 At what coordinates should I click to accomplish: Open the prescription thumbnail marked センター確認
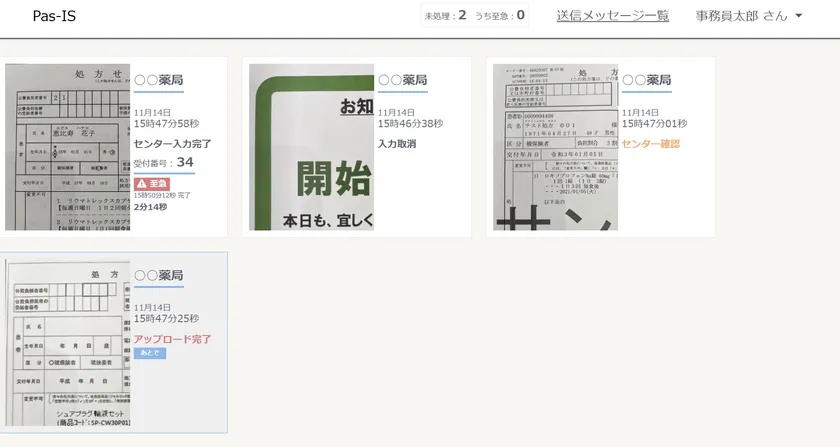556,147
